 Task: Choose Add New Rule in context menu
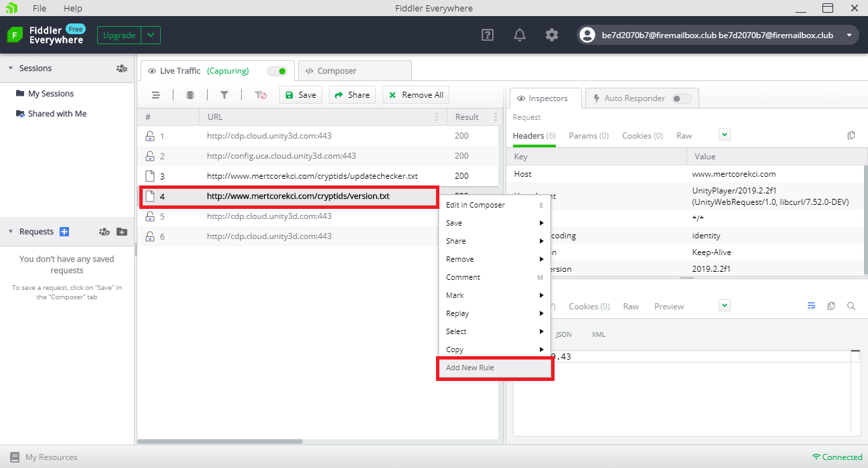[494, 368]
